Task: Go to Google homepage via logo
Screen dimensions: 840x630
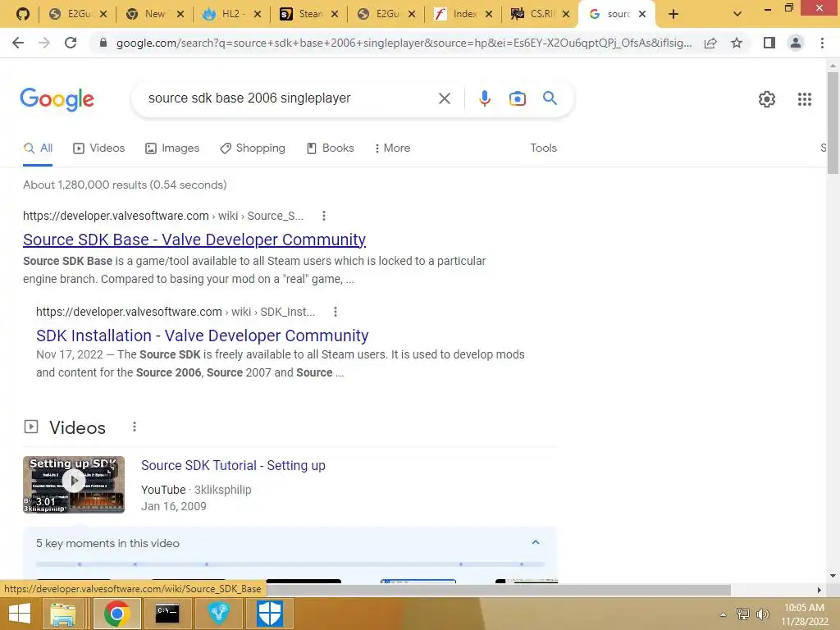Action: coord(57,99)
